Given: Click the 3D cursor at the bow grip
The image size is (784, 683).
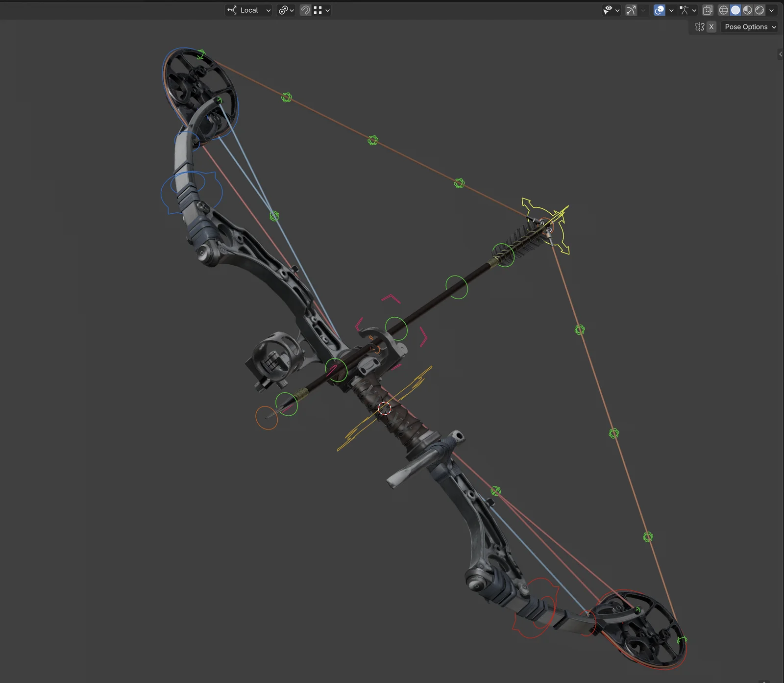Looking at the screenshot, I should 385,408.
